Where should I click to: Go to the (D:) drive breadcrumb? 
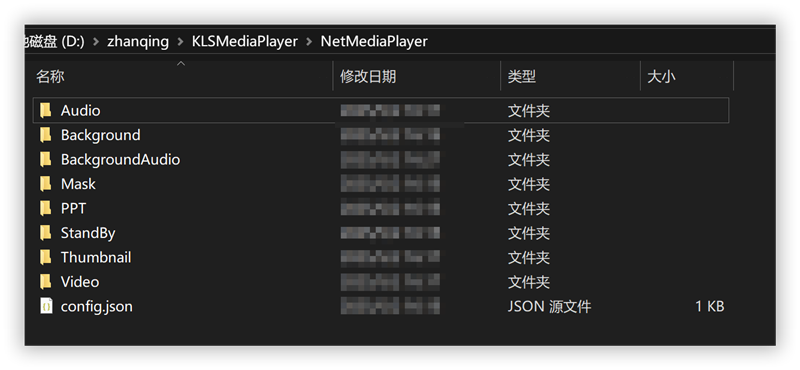pos(55,41)
